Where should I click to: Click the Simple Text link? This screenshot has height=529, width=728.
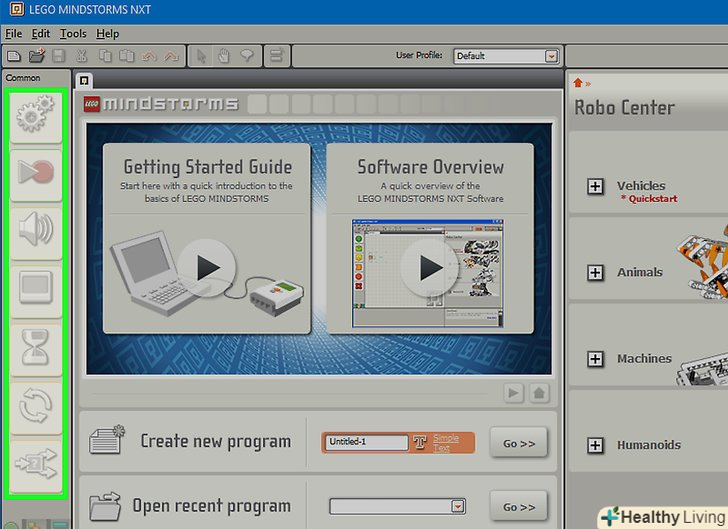click(x=445, y=443)
